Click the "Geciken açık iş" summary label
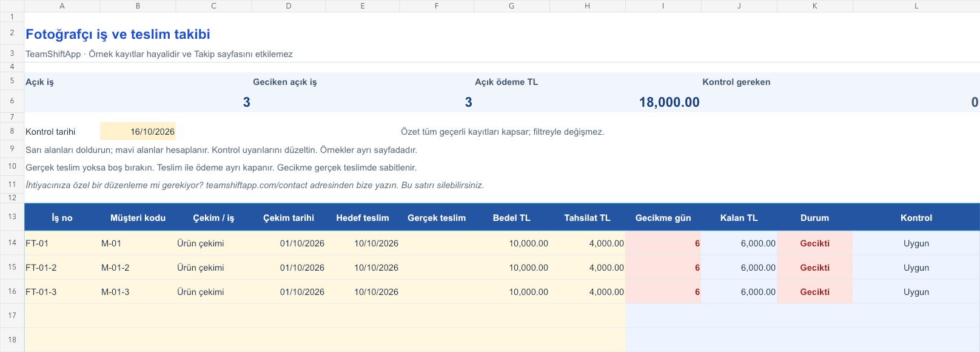 coord(285,82)
